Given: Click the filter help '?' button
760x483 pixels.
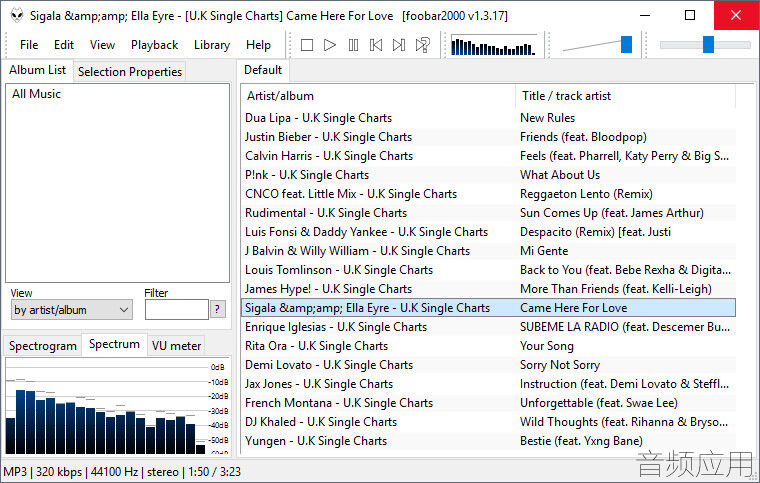Looking at the screenshot, I should (x=218, y=309).
